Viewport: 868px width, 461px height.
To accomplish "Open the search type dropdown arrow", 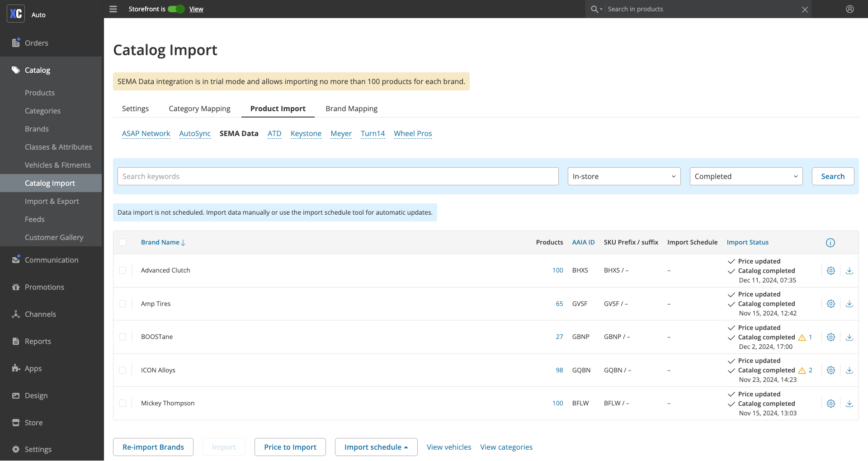I will [601, 9].
